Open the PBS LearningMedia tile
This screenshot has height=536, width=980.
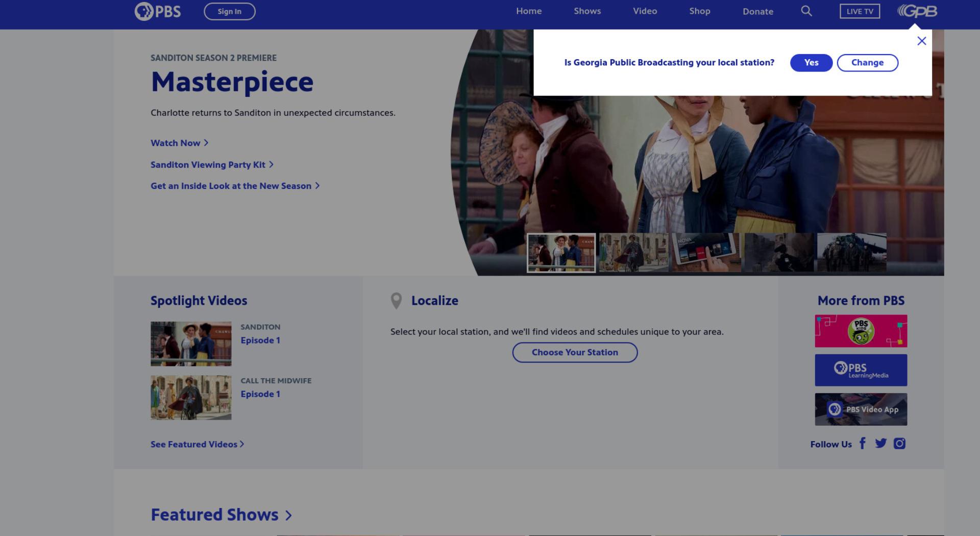pos(861,370)
